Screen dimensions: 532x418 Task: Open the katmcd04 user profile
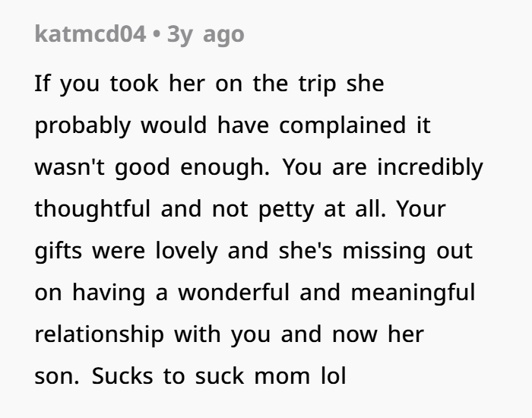click(90, 35)
